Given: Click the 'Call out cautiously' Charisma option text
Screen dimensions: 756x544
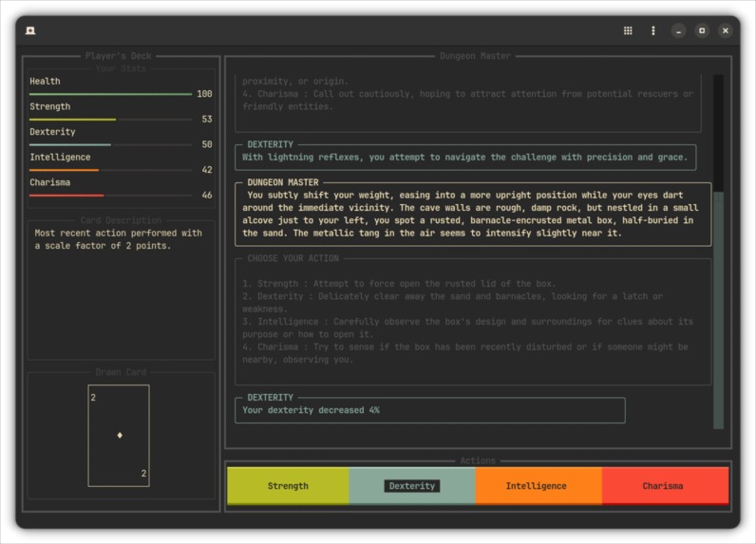Looking at the screenshot, I should (x=467, y=101).
